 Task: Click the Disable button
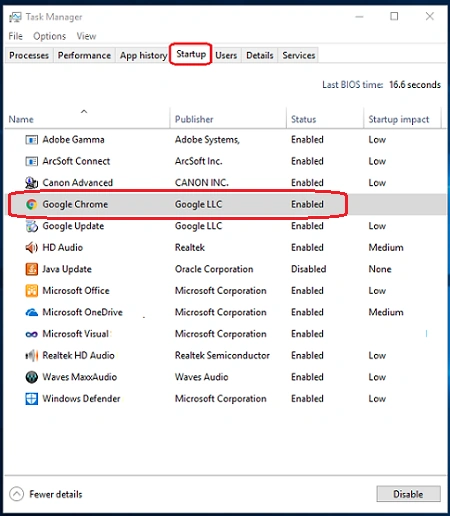tap(408, 494)
